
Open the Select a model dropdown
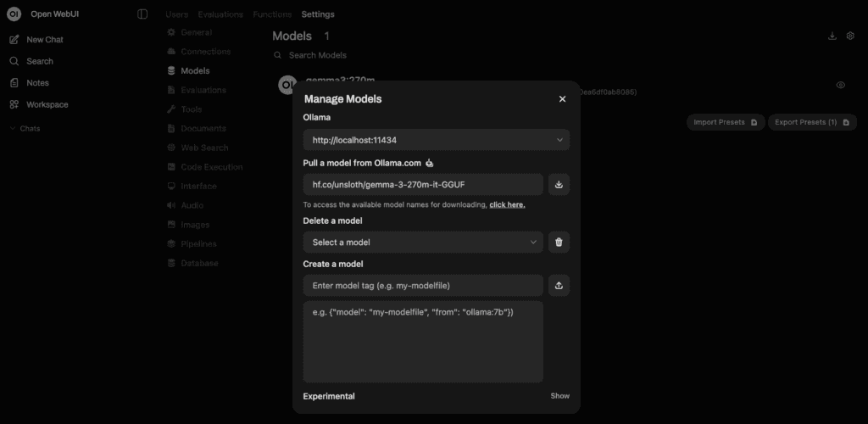click(x=423, y=242)
